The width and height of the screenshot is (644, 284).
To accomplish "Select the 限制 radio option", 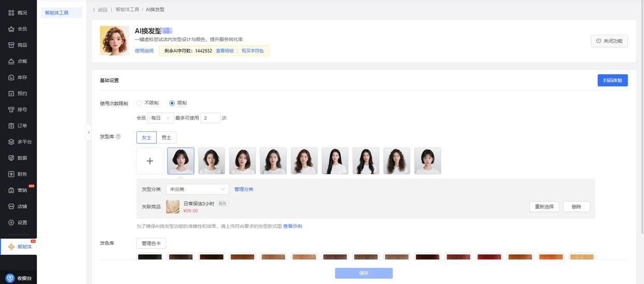I will point(172,103).
